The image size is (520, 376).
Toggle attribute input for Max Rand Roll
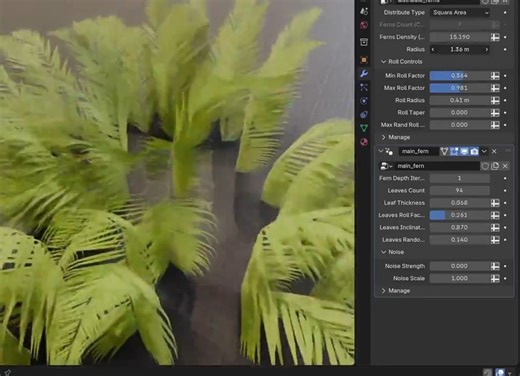pyautogui.click(x=495, y=125)
